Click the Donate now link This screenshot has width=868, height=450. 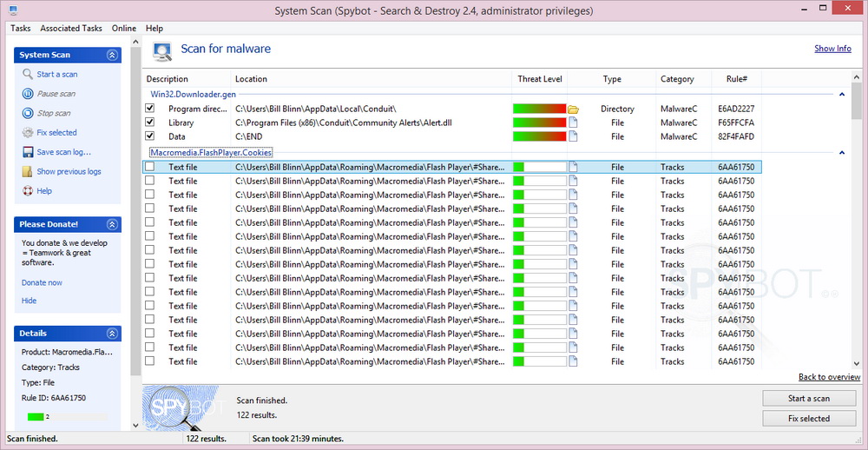42,282
